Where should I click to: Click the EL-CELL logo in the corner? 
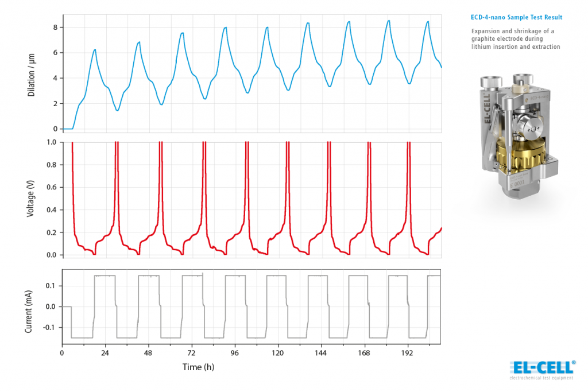(542, 366)
